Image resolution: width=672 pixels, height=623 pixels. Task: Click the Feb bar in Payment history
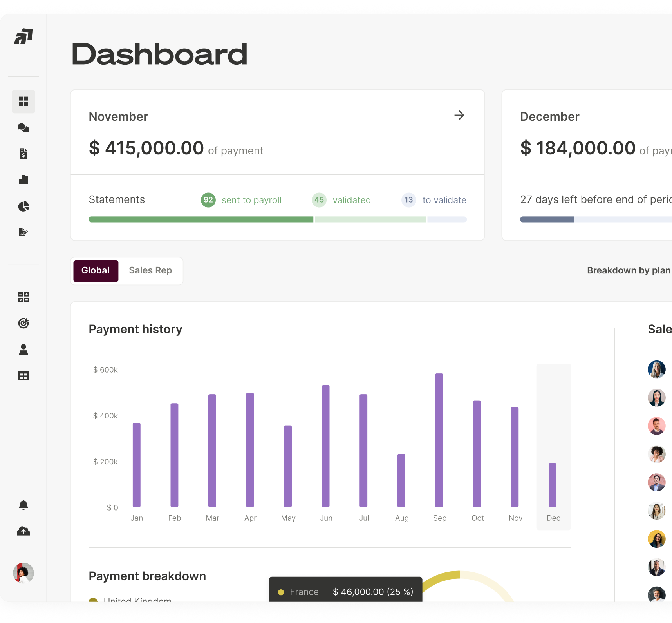pyautogui.click(x=174, y=455)
